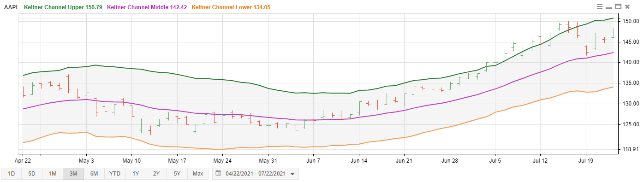Viewport: 644px width, 182px height.
Task: Close the chart panel
Action: click(x=627, y=6)
